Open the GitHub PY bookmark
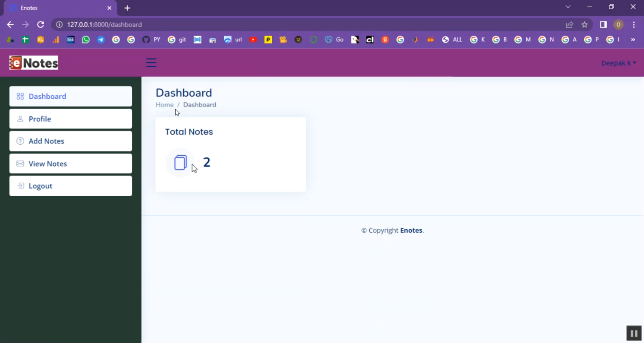This screenshot has height=343, width=644. point(151,39)
